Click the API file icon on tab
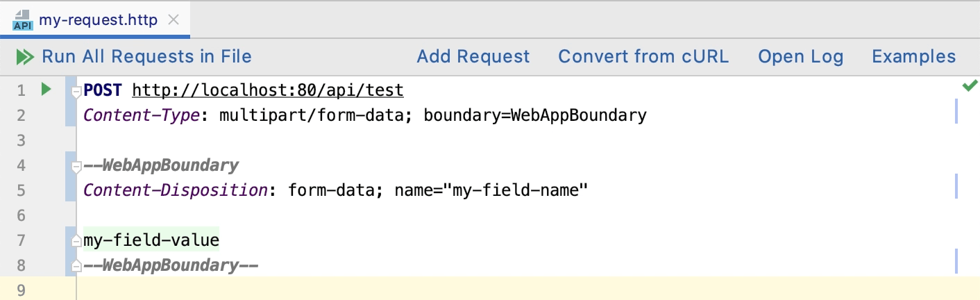 (x=23, y=21)
